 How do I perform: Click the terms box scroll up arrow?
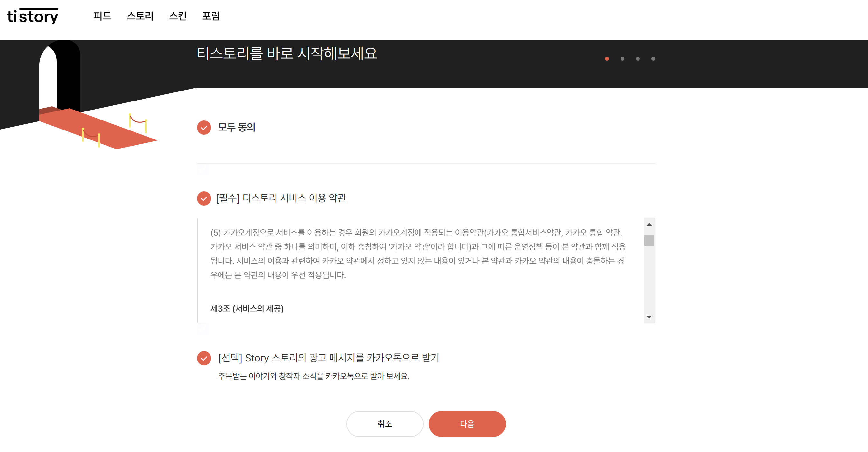649,224
